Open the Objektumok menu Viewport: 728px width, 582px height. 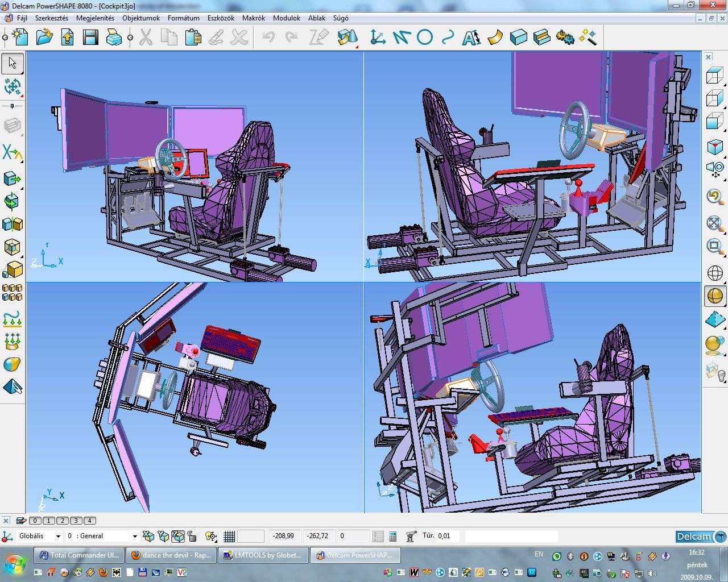pos(141,18)
